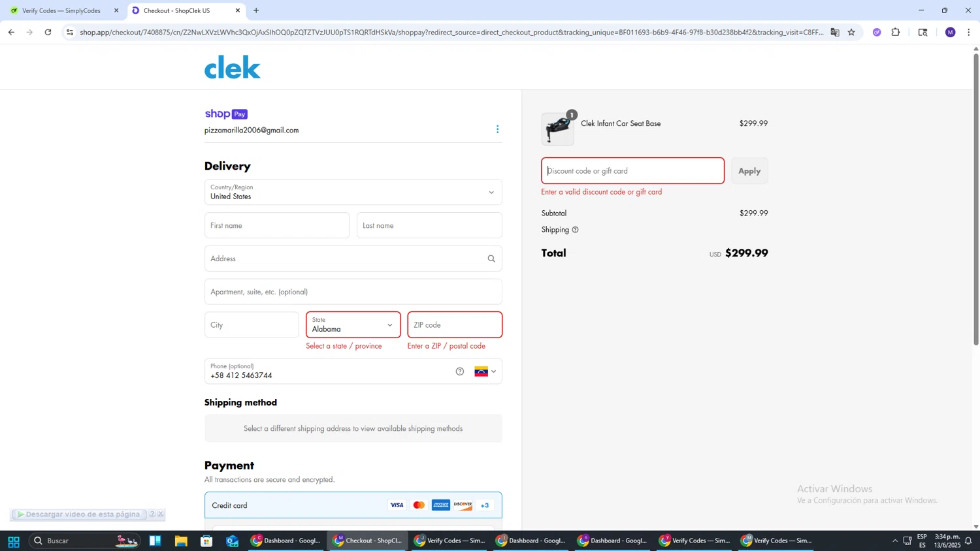Open the Chrome profile M avatar
Image resolution: width=980 pixels, height=551 pixels.
click(x=951, y=32)
